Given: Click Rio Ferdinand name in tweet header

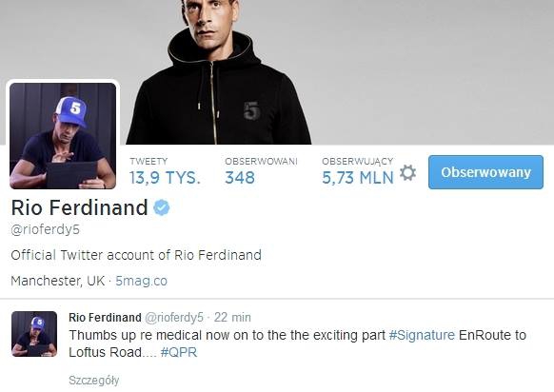Looking at the screenshot, I should coord(105,318).
